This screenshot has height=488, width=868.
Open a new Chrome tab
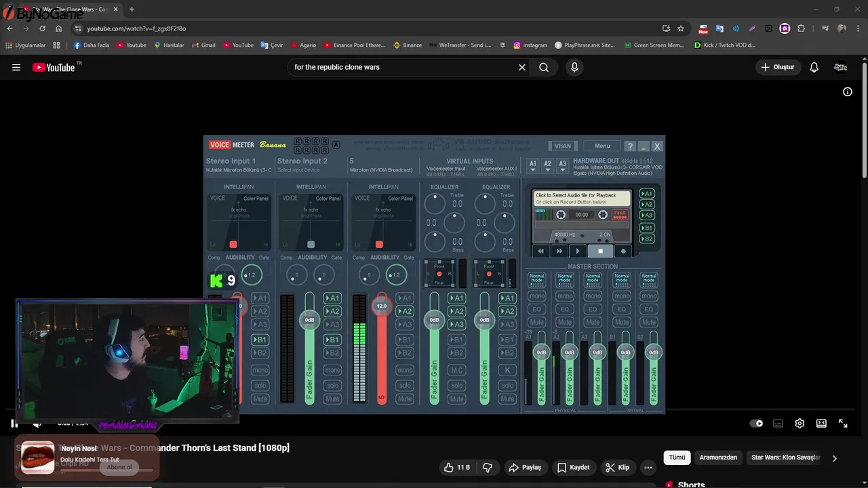(x=132, y=9)
